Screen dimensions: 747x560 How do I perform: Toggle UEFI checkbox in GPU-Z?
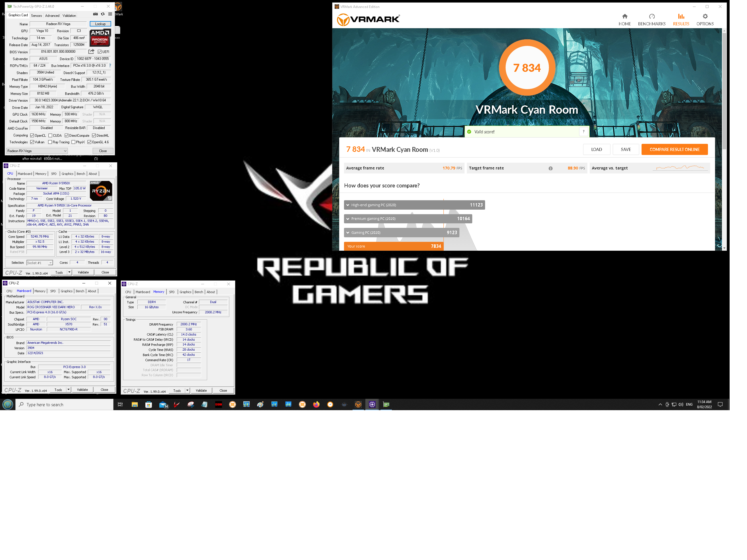pyautogui.click(x=100, y=52)
